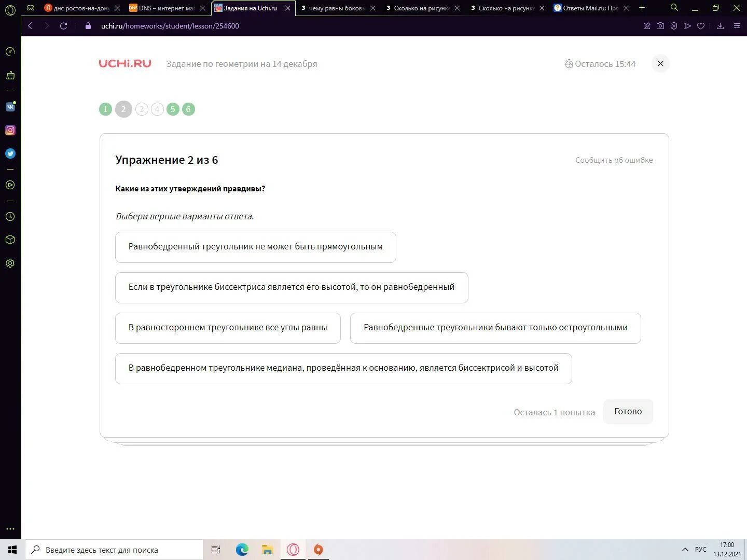Open Opera speed dial icon in sidebar
Image resolution: width=747 pixels, height=560 pixels.
pos(10,52)
